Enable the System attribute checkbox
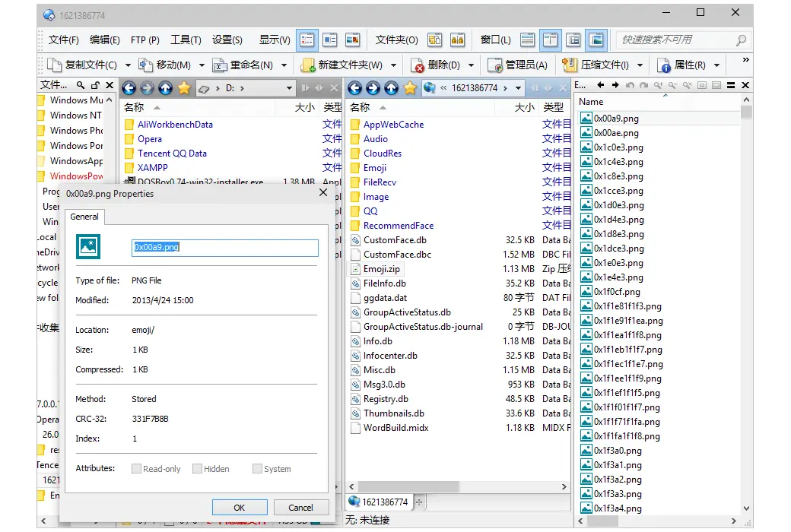791x532 pixels. (x=257, y=469)
